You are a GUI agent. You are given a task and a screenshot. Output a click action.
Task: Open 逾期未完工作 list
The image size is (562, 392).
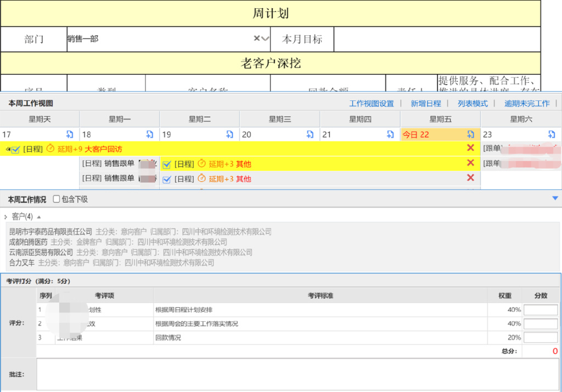pos(527,103)
